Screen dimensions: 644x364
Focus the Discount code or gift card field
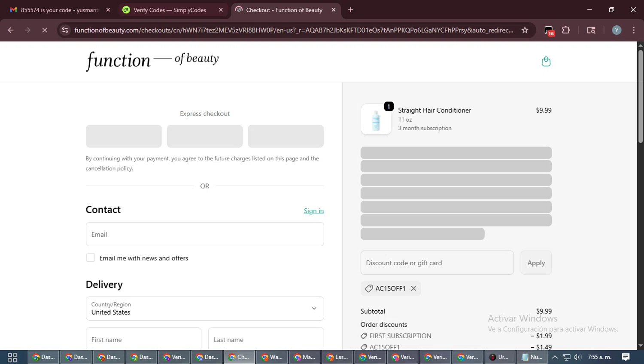pos(437,263)
